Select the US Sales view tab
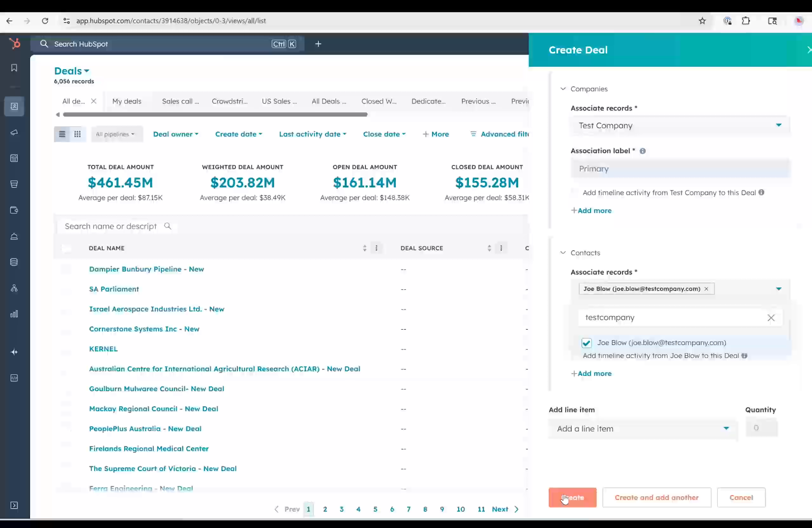Image resolution: width=812 pixels, height=528 pixels. [279, 101]
